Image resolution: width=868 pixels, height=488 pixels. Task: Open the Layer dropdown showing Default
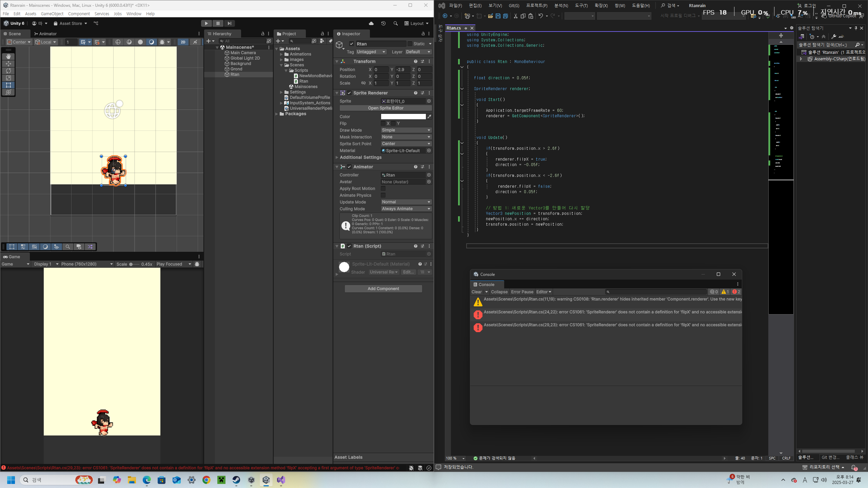tap(418, 52)
